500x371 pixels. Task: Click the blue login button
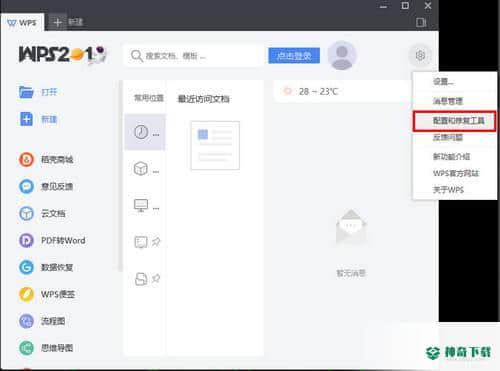click(294, 55)
